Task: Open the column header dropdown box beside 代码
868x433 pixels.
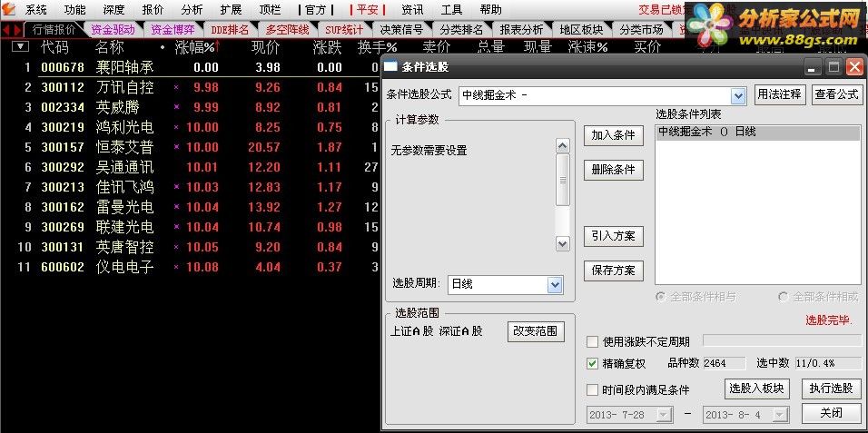Action: 20,46
